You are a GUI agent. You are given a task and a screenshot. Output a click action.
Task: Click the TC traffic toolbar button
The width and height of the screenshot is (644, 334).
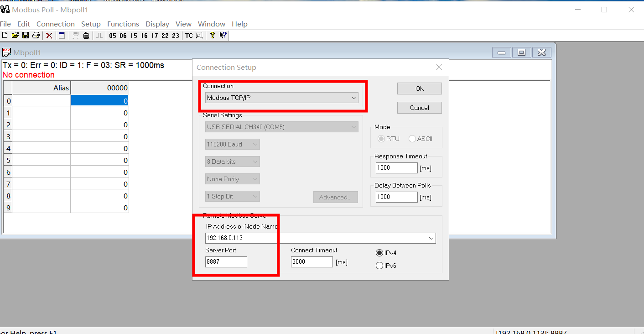tap(189, 36)
